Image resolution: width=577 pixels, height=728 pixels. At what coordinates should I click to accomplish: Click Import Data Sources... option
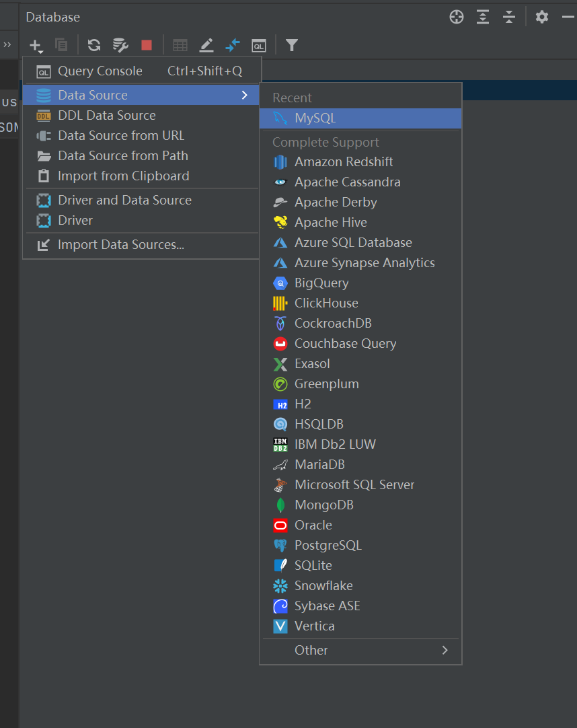coord(121,245)
